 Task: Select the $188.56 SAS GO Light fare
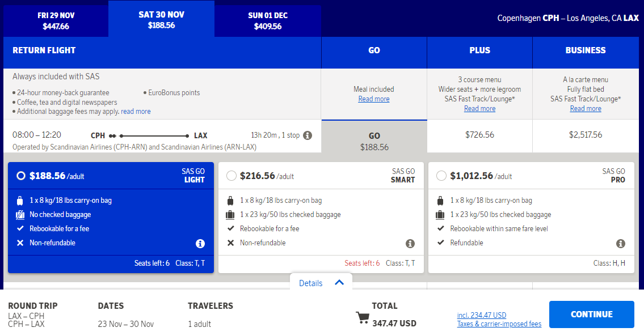tap(21, 176)
